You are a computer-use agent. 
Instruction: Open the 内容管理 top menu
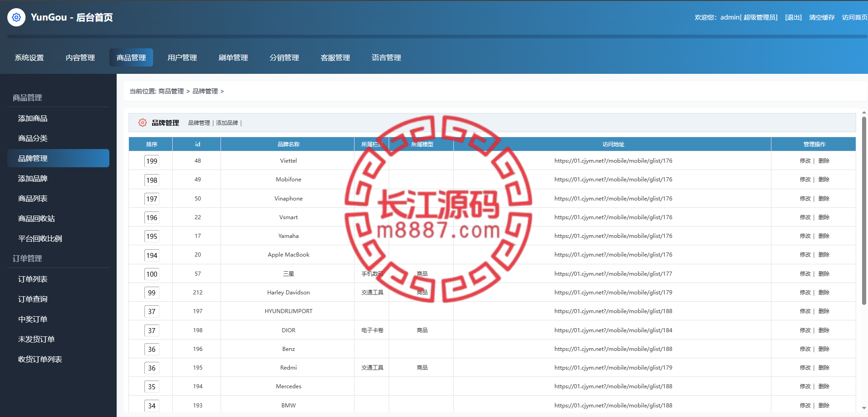80,57
